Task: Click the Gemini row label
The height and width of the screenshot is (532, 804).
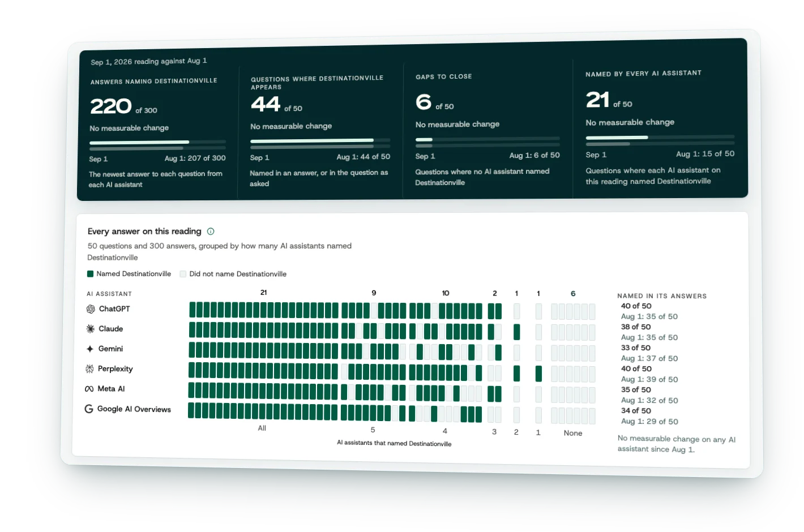Action: click(x=110, y=349)
